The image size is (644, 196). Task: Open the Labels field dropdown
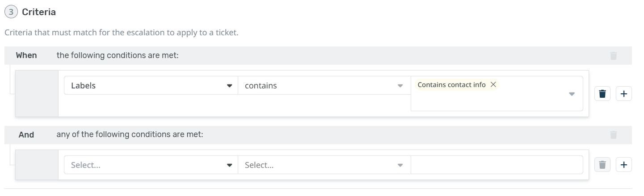point(151,86)
